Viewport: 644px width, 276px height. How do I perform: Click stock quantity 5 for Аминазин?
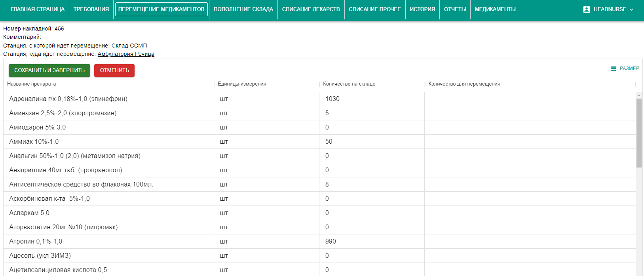(372, 113)
